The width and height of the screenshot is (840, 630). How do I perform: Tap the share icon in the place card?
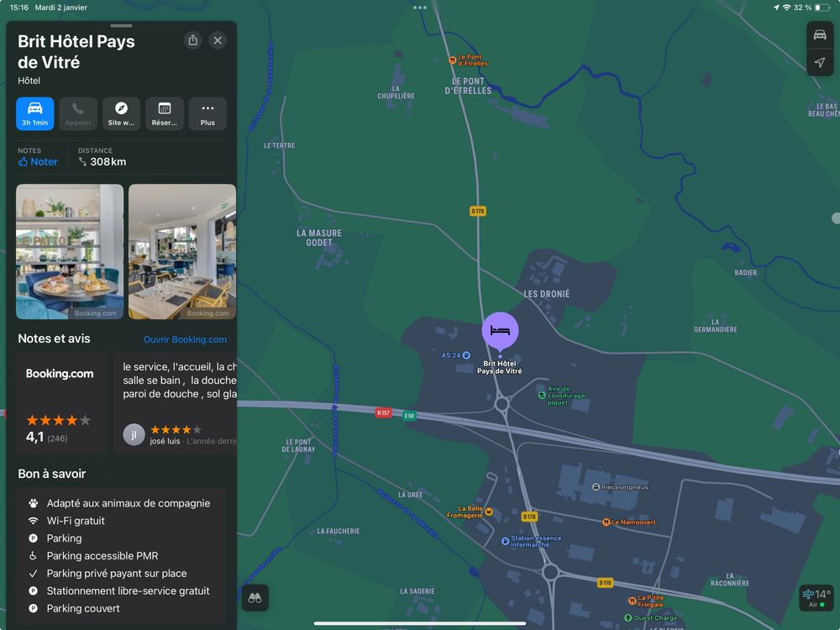[193, 40]
